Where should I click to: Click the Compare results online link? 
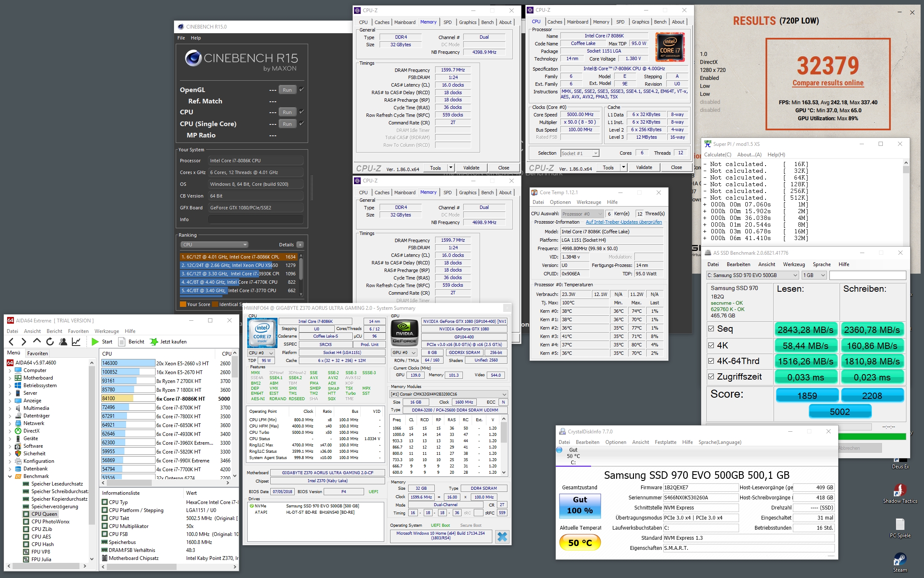828,83
